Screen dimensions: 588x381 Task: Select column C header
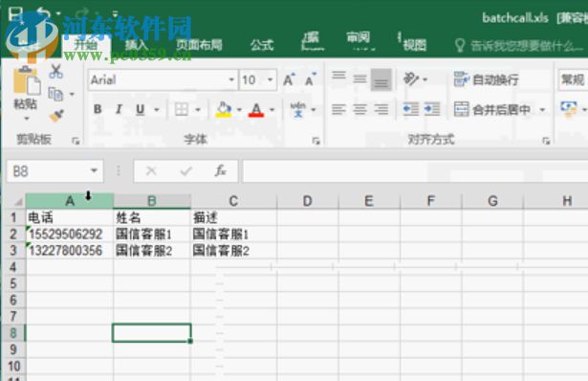coord(233,201)
